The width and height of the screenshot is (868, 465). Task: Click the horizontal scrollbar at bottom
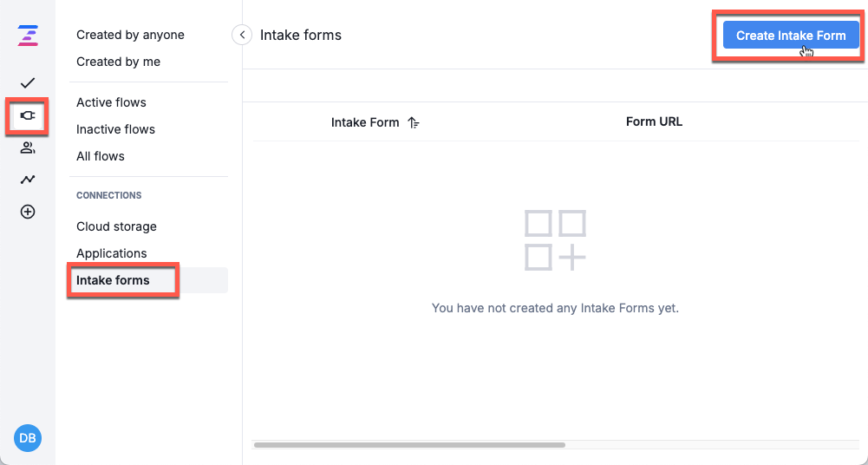(409, 445)
